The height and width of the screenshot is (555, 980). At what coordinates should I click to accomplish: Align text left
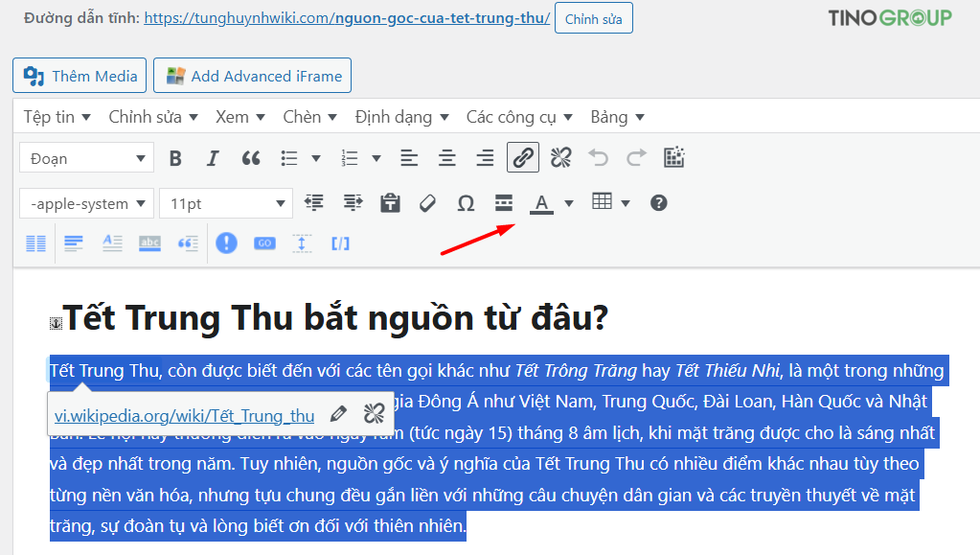coord(409,158)
